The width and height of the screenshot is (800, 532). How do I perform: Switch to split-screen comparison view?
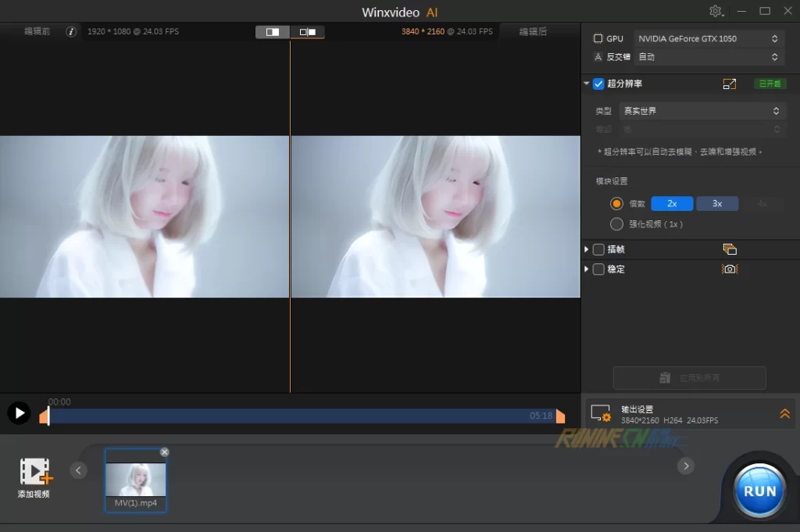pyautogui.click(x=273, y=32)
